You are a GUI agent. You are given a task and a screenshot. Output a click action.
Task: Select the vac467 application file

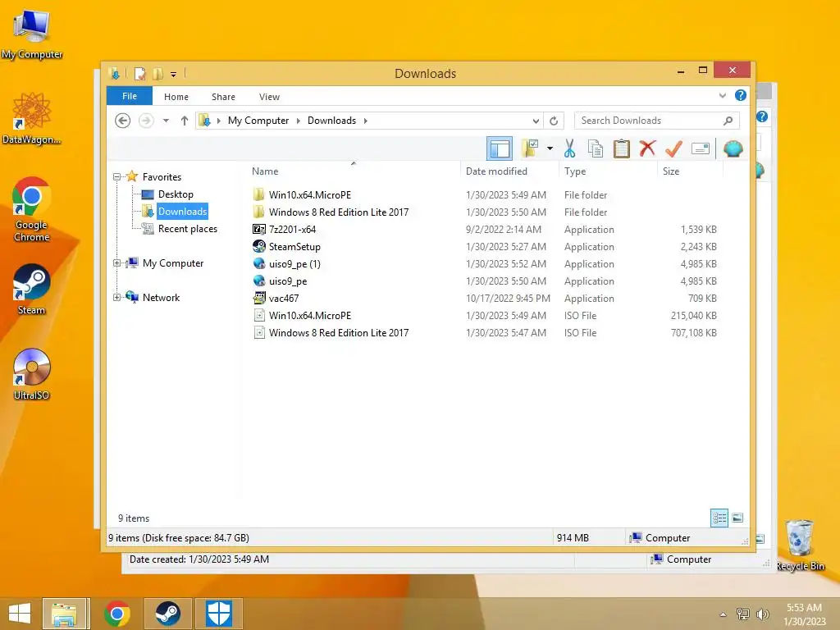pyautogui.click(x=284, y=299)
